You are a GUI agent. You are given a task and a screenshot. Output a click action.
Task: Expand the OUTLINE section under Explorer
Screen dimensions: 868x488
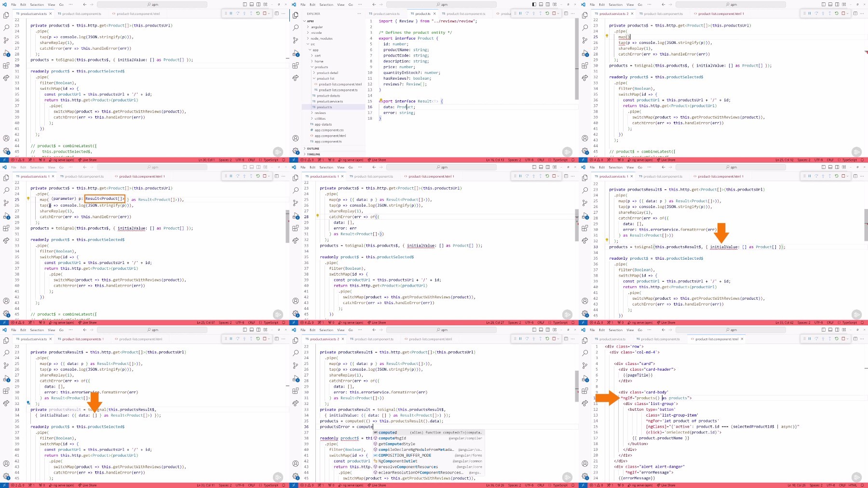pyautogui.click(x=312, y=149)
